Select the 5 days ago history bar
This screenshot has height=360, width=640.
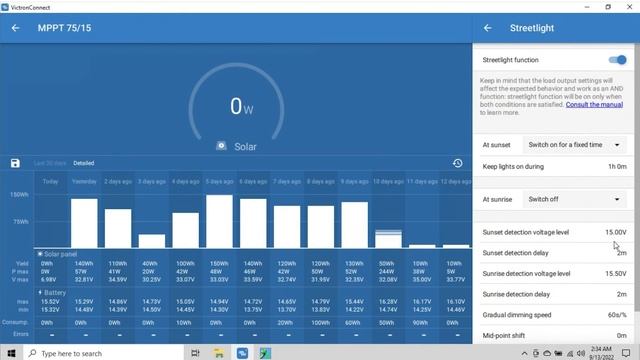pos(220,221)
